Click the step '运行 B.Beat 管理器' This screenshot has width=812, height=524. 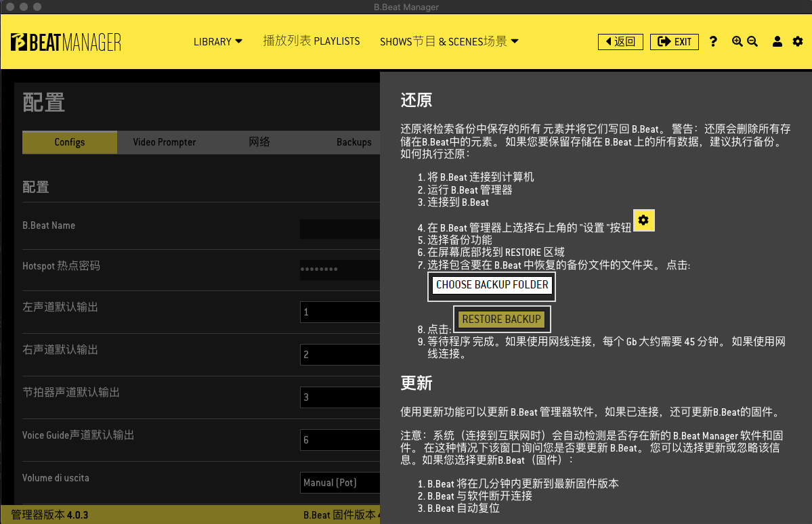click(470, 190)
